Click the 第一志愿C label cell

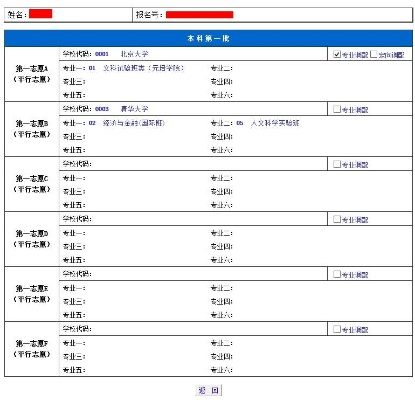(32, 184)
